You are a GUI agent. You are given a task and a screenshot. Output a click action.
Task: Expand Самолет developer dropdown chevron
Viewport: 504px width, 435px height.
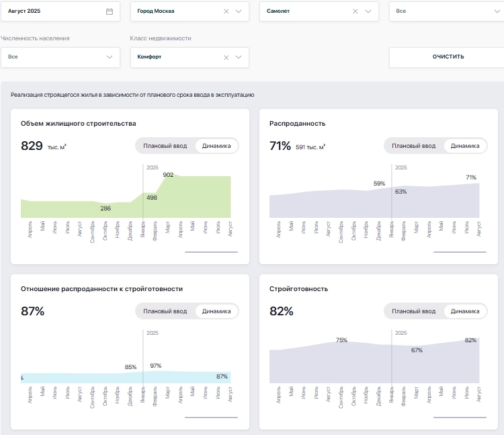coord(368,11)
